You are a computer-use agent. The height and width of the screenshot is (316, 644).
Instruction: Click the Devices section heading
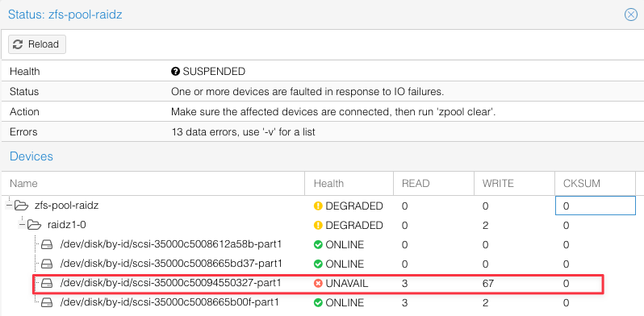tap(31, 156)
